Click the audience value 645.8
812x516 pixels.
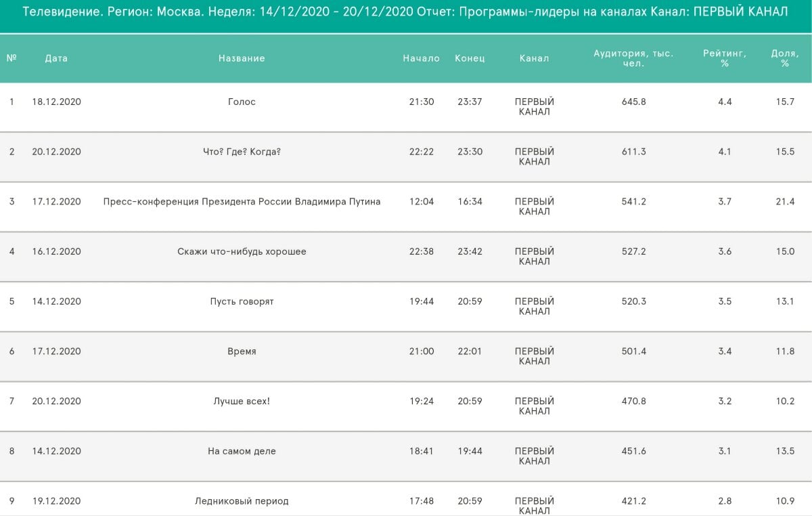click(x=634, y=102)
